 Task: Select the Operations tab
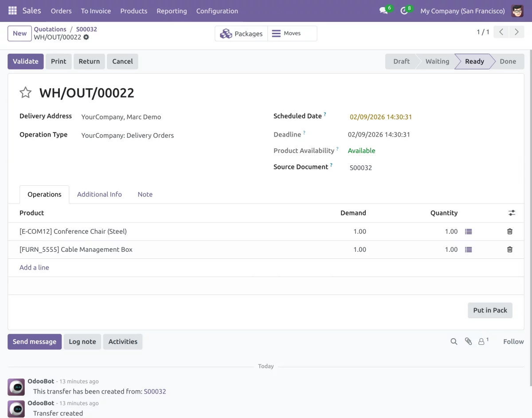point(44,194)
